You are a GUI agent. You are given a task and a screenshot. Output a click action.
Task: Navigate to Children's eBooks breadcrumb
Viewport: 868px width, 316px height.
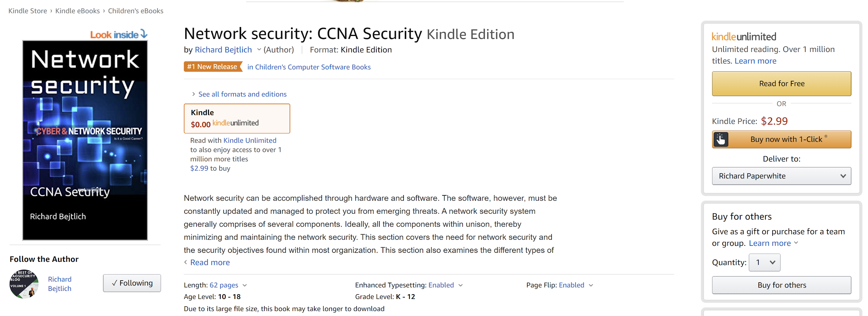135,11
